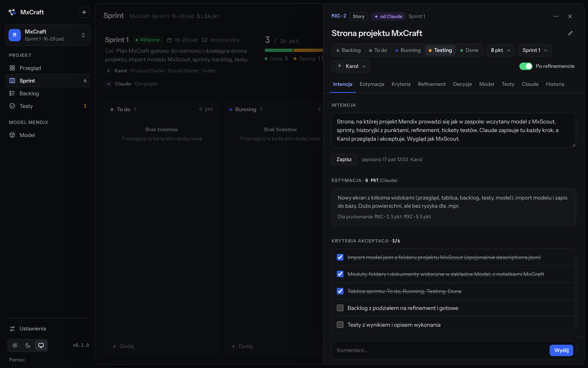The height and width of the screenshot is (368, 588).
Task: Click the plus button beside MxCraft title
Action: click(84, 12)
